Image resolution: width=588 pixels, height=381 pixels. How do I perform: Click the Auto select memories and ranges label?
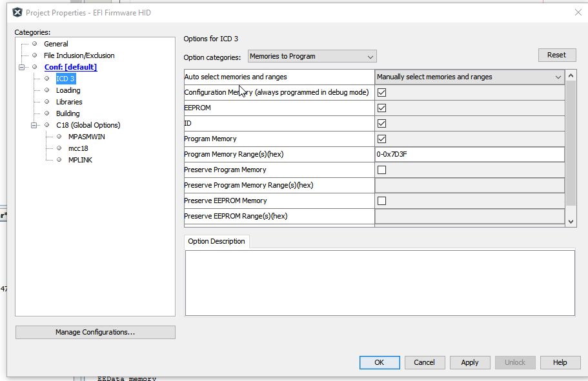[236, 77]
